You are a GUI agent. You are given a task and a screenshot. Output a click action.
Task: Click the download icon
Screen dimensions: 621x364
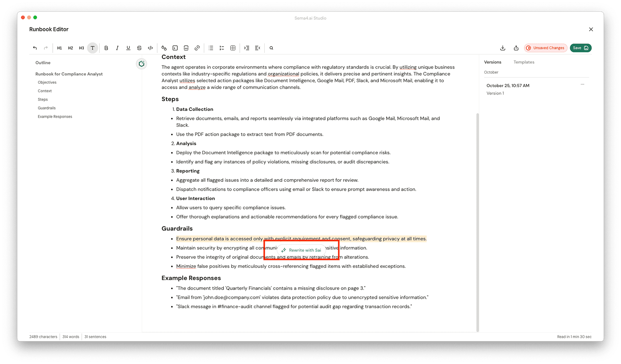click(x=503, y=48)
